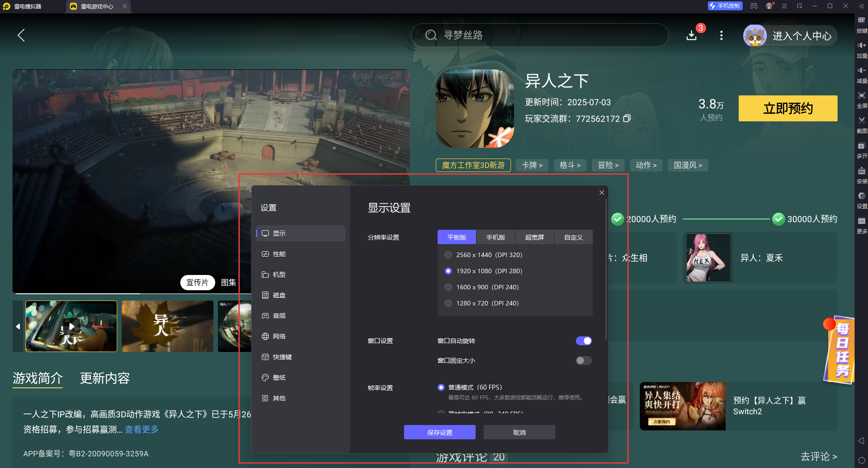
Task: Copy the player group number 772562172
Action: 627,118
